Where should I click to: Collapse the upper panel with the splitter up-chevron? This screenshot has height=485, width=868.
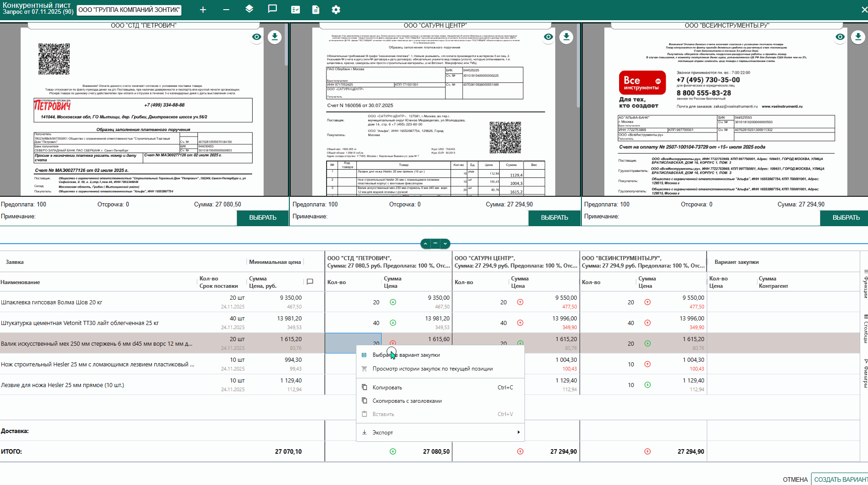click(425, 244)
